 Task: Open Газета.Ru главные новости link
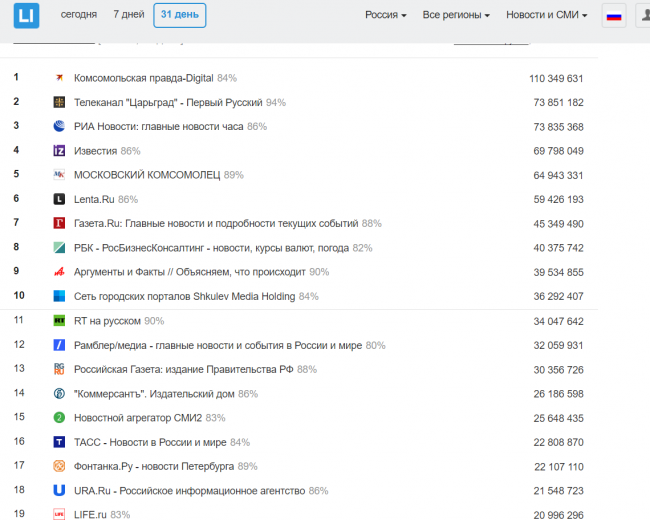point(216,224)
